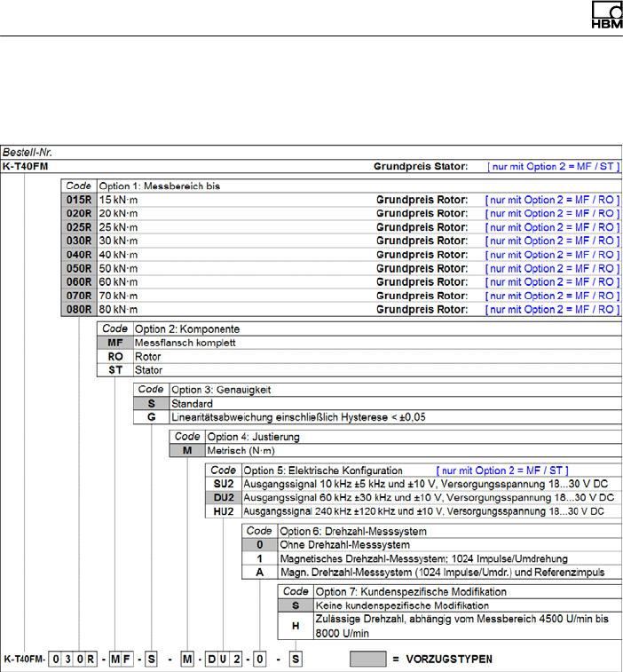Click the '1' code cell in Option 6
Image resolution: width=623 pixels, height=672 pixels.
[x=260, y=559]
